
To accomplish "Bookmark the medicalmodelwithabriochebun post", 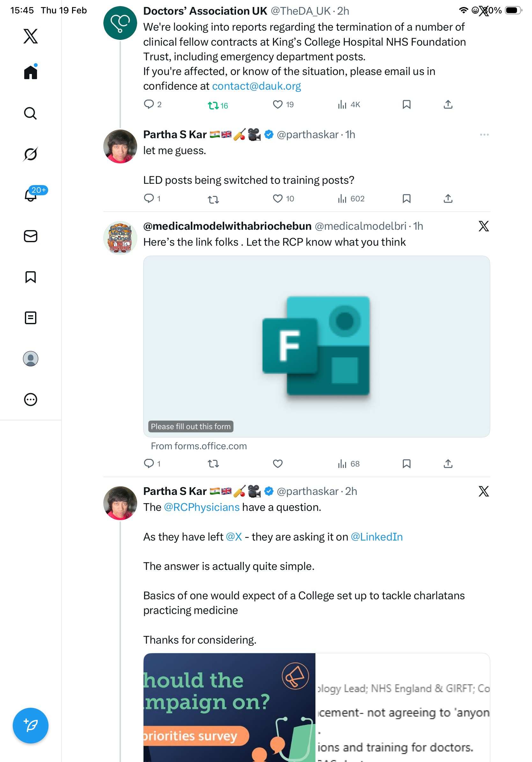I will (x=406, y=464).
